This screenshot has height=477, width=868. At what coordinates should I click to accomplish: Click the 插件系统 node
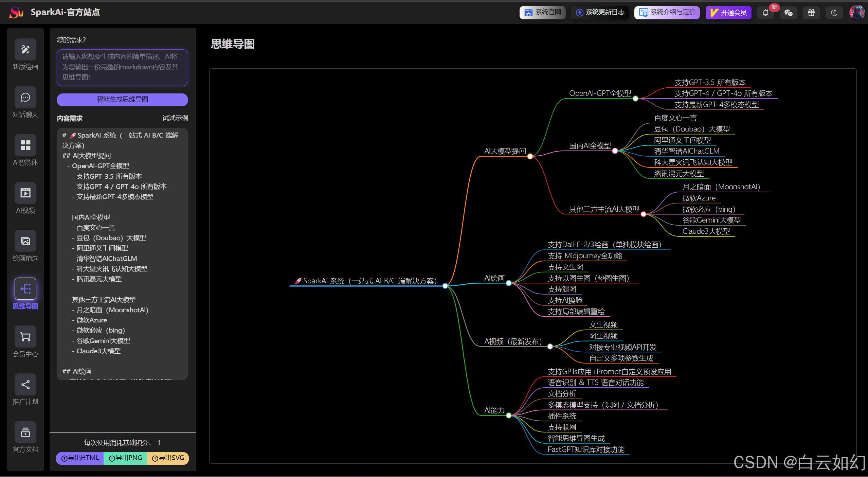[x=562, y=416]
